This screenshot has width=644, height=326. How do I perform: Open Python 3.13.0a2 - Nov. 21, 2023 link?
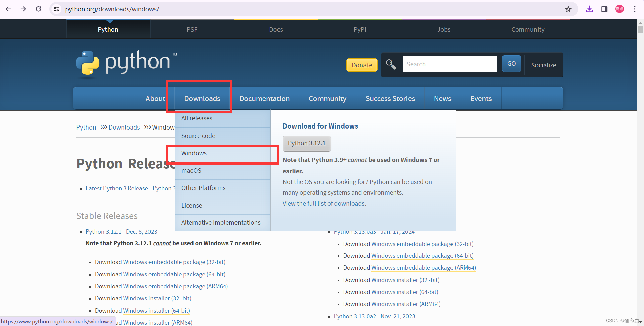click(x=374, y=316)
